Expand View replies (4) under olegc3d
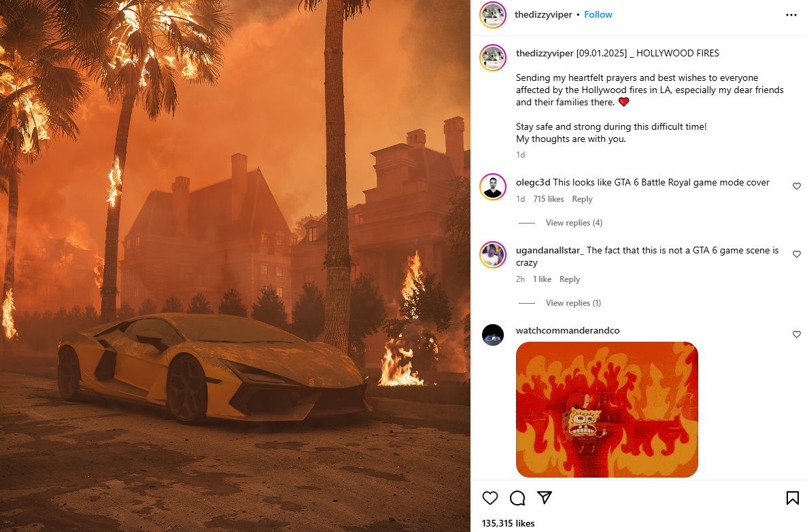 point(573,223)
